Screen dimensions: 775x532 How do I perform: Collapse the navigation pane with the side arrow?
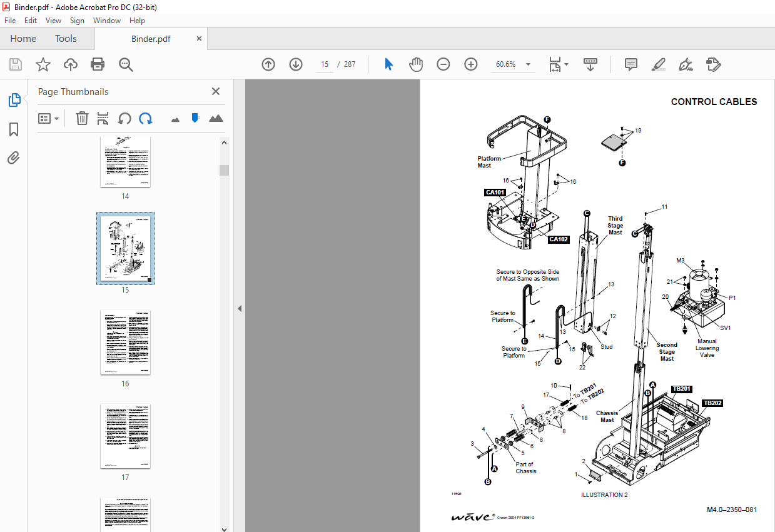(239, 308)
